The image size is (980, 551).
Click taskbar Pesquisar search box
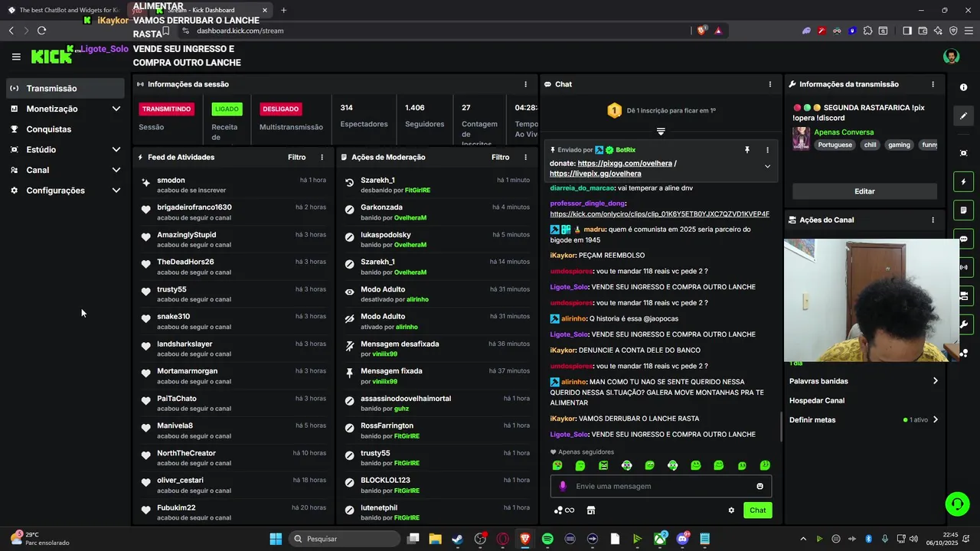[345, 539]
